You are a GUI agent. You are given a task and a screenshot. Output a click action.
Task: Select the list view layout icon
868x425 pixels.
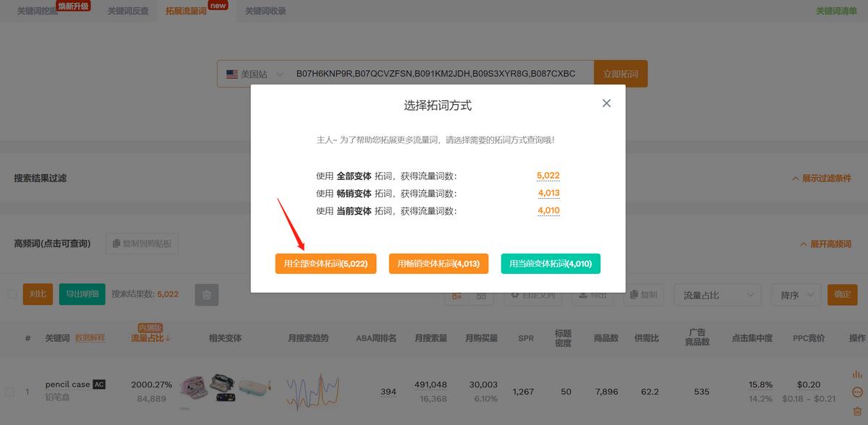tap(457, 295)
